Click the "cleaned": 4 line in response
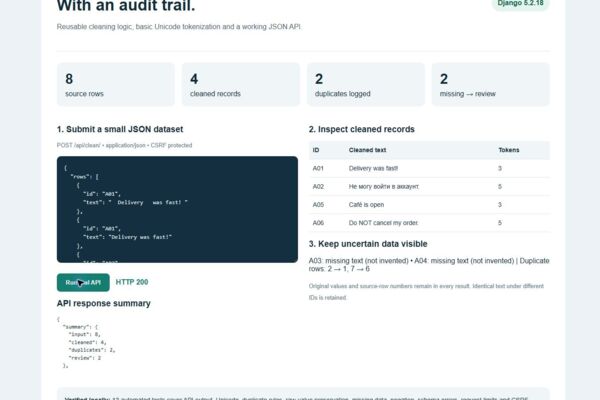The width and height of the screenshot is (600, 400). pyautogui.click(x=87, y=343)
